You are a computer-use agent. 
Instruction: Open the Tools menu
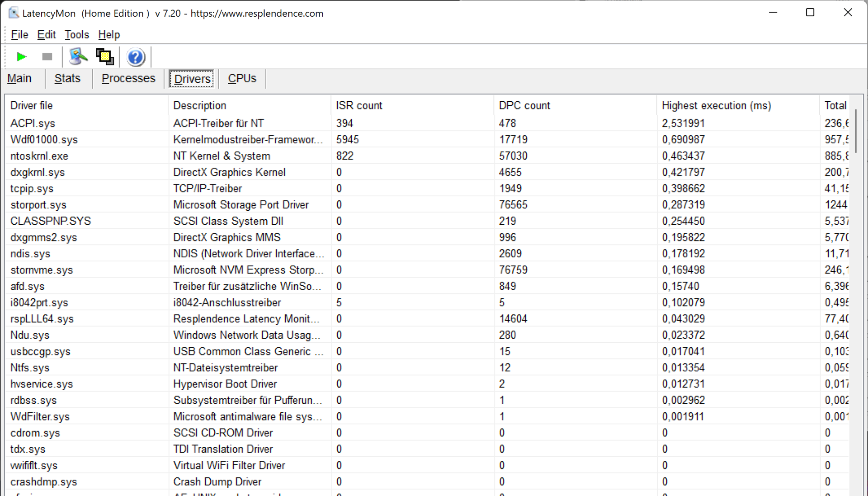(x=76, y=35)
